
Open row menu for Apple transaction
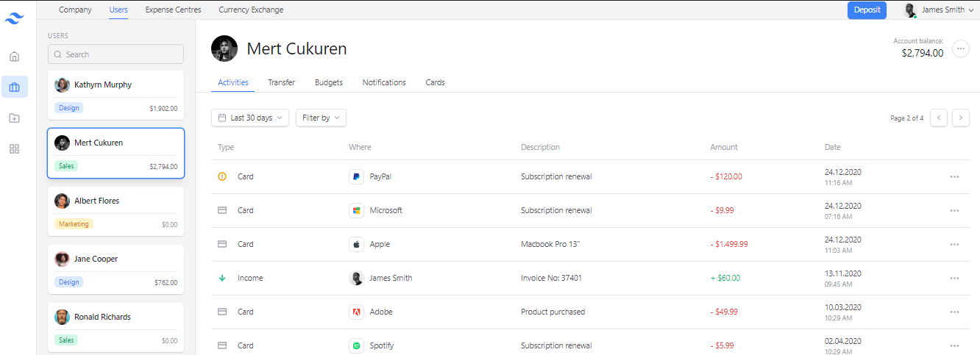click(954, 245)
